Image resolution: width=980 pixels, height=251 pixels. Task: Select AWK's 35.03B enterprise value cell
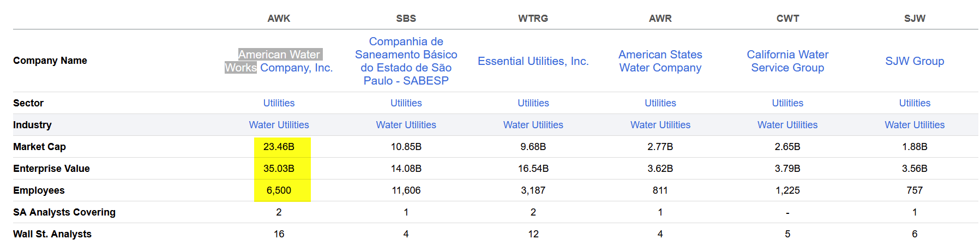tap(279, 169)
